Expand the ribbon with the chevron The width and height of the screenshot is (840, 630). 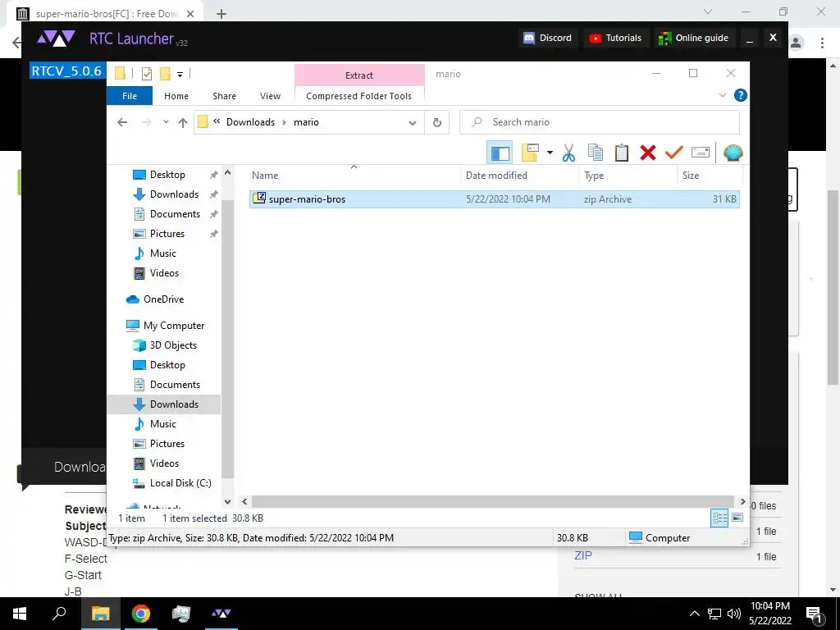click(722, 95)
